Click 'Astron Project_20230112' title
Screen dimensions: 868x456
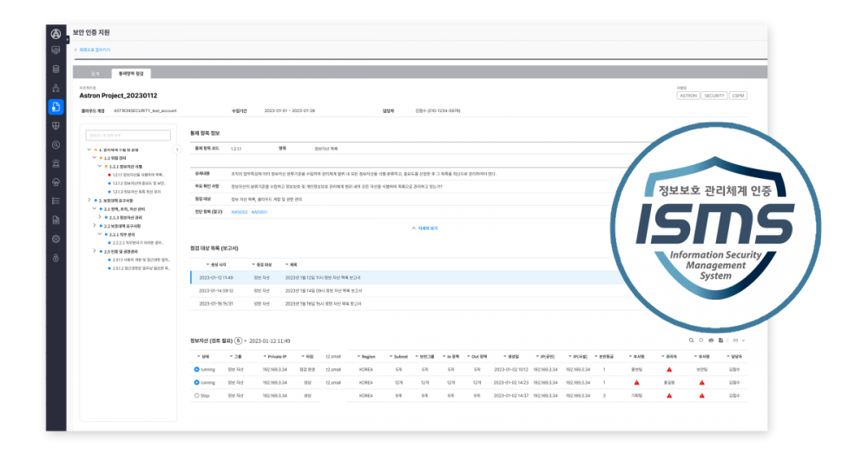[x=118, y=96]
